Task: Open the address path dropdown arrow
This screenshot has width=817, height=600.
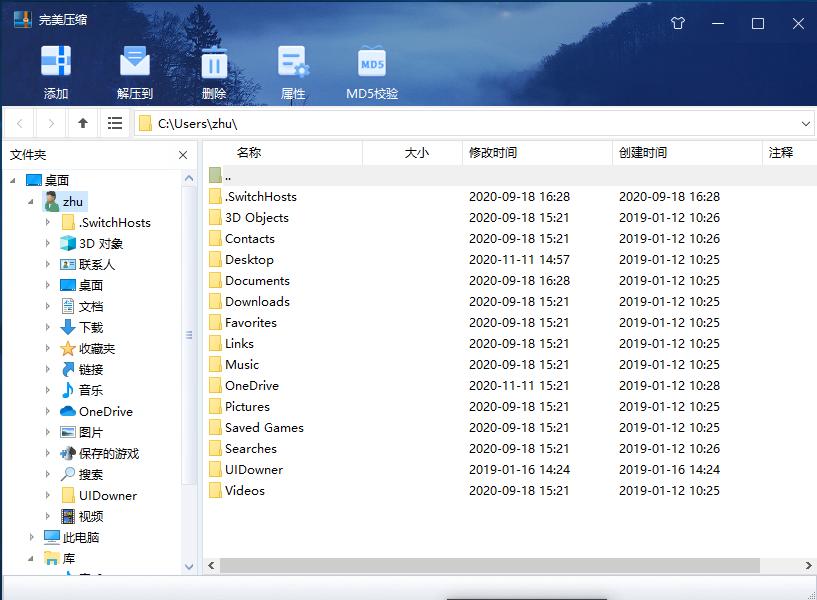Action: pos(806,123)
